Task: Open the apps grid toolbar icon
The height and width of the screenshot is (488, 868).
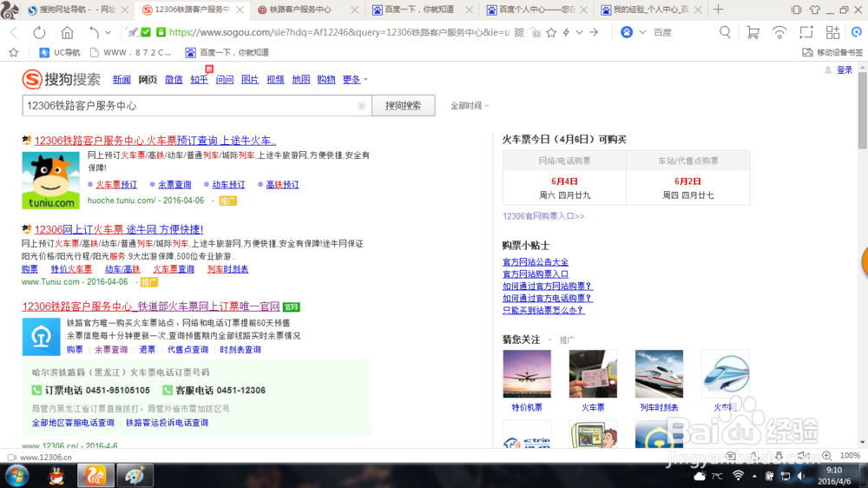Action: pos(832,33)
